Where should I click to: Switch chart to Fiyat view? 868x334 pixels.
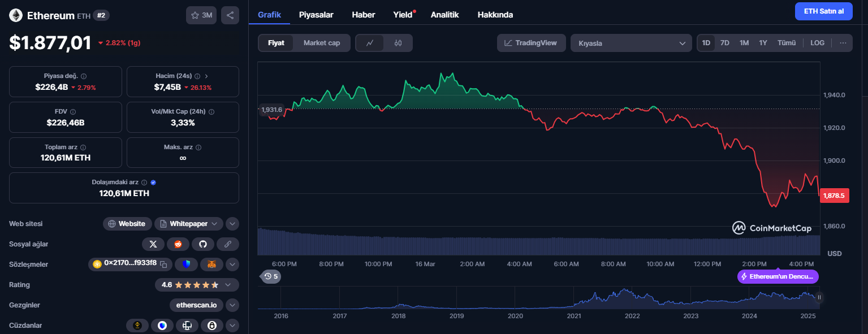click(x=276, y=43)
